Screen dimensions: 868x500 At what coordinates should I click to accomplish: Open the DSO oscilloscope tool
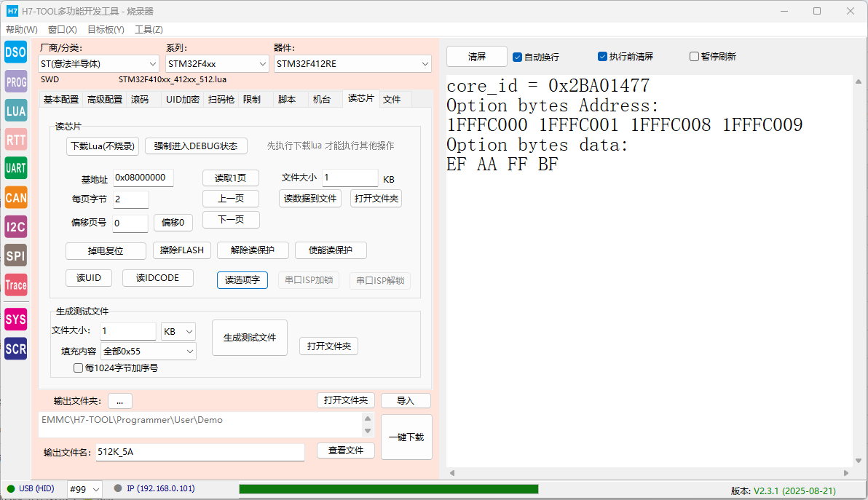pos(15,52)
